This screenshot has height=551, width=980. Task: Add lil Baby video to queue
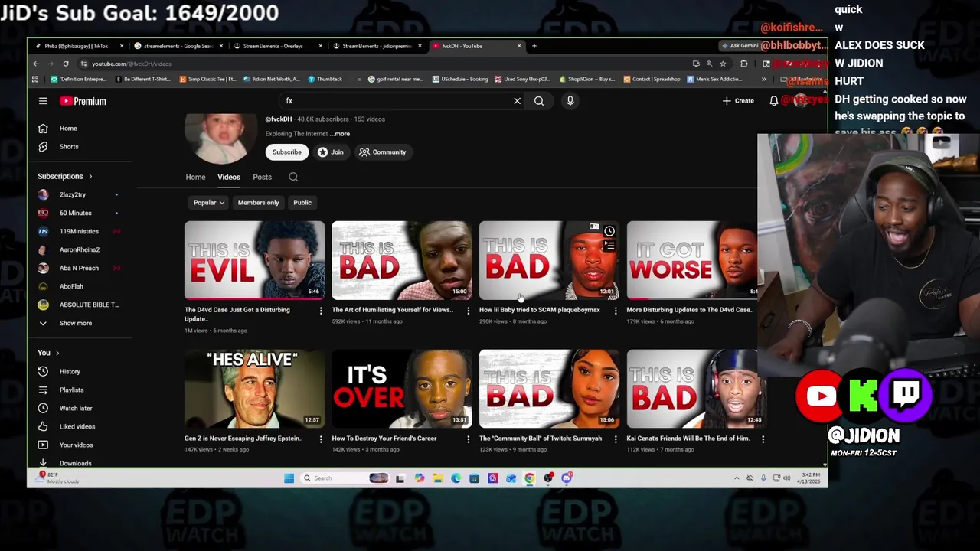(609, 246)
